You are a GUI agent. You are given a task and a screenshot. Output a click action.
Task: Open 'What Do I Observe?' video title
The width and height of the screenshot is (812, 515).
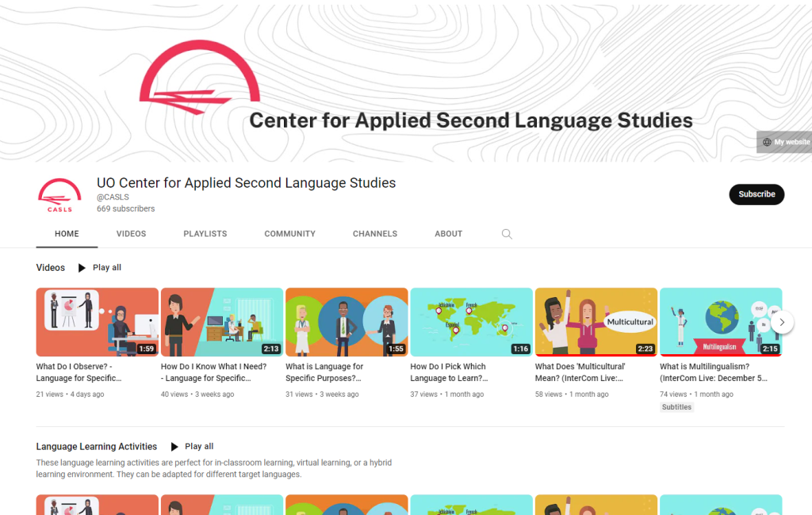point(79,372)
